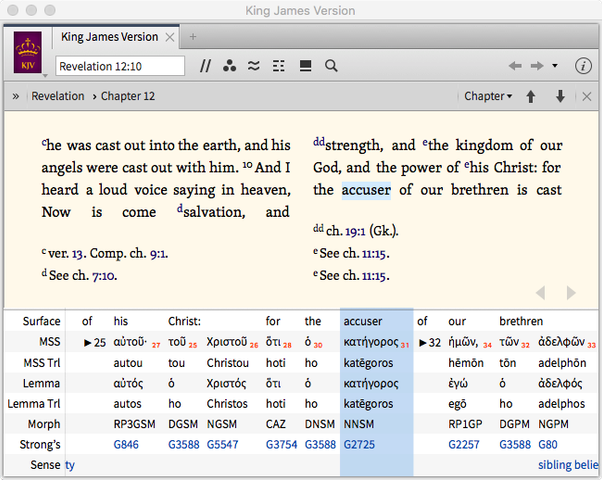
Task: Toggle interlinear display icon
Action: [279, 66]
